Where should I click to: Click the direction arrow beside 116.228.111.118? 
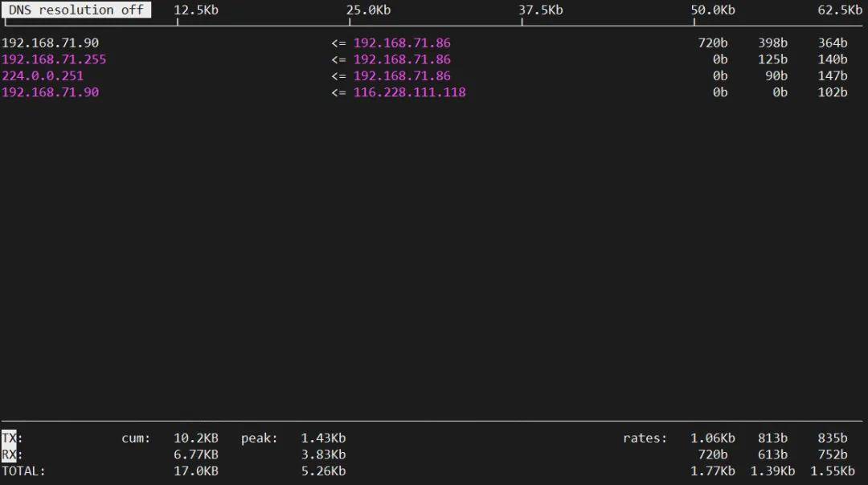point(338,92)
